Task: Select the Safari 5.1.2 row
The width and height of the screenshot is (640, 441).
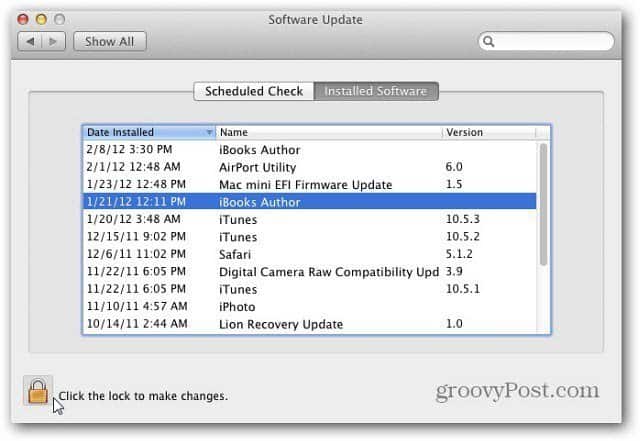Action: click(309, 254)
